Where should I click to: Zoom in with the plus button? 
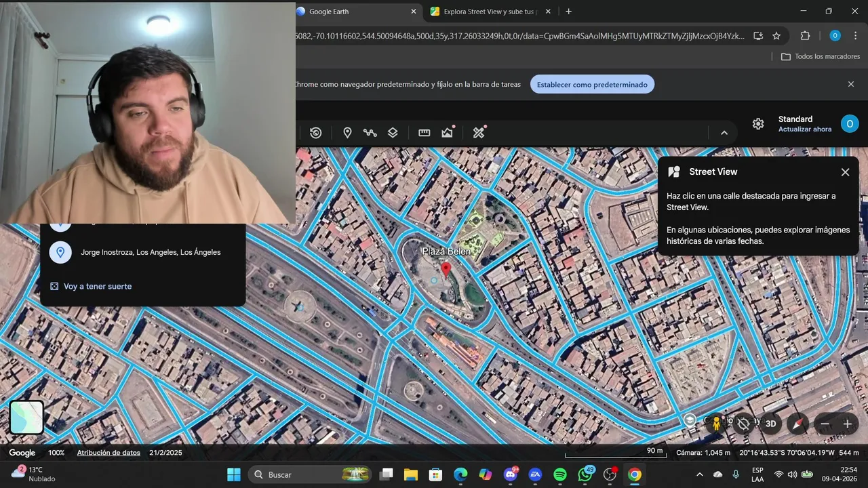pyautogui.click(x=847, y=424)
